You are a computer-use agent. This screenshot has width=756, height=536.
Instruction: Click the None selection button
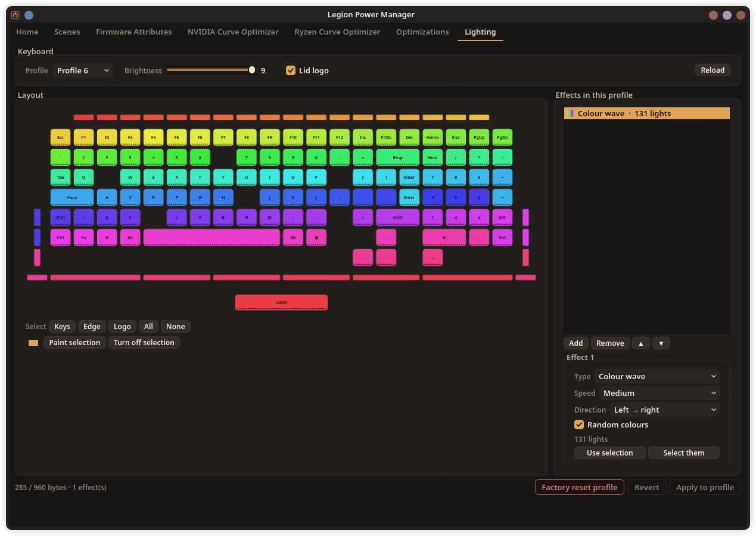[x=176, y=326]
